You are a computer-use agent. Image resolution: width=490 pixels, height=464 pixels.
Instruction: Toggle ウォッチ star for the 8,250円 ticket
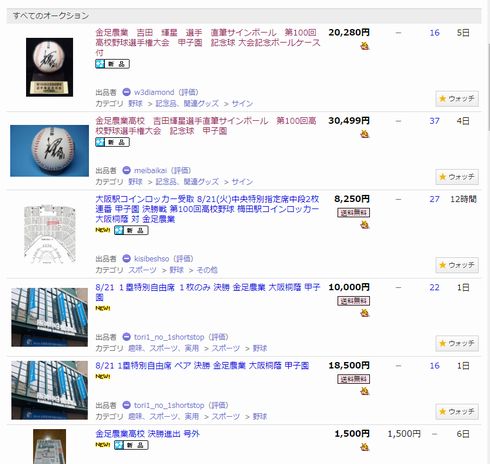pyautogui.click(x=457, y=265)
